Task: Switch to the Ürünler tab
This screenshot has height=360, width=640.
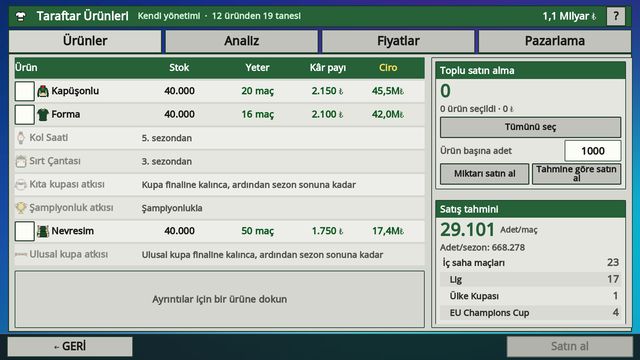Action: 85,41
